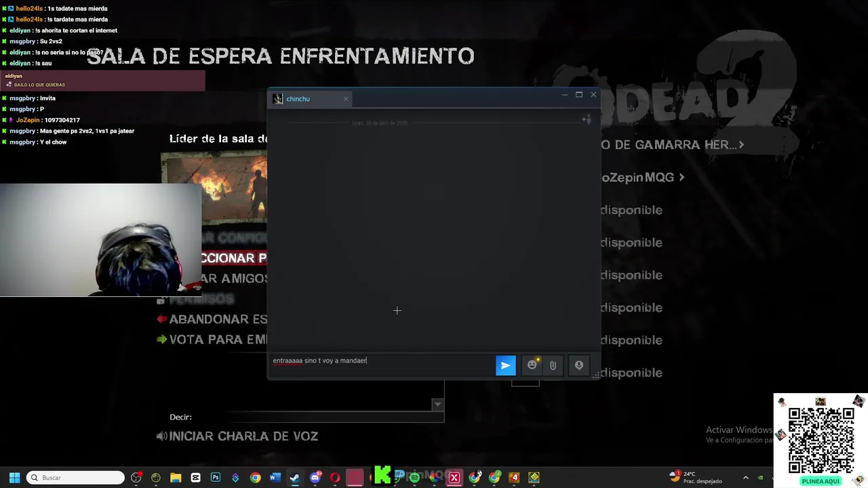Add a friend to the chat

coord(586,119)
